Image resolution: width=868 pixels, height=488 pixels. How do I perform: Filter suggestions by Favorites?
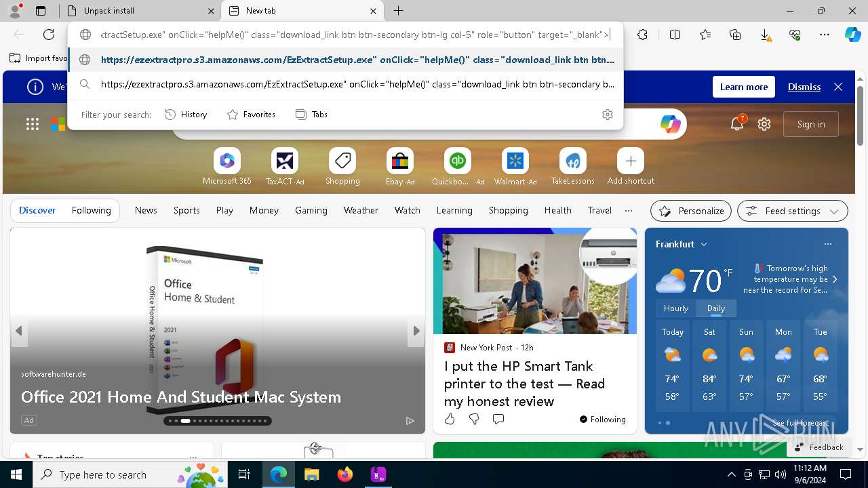pyautogui.click(x=251, y=115)
